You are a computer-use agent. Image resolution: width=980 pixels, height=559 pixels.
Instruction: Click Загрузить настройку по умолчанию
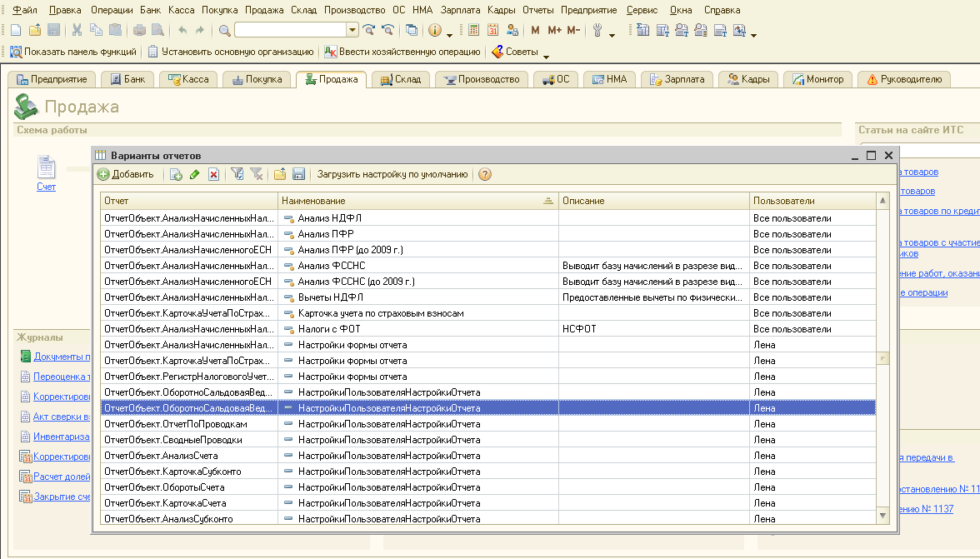coord(392,174)
